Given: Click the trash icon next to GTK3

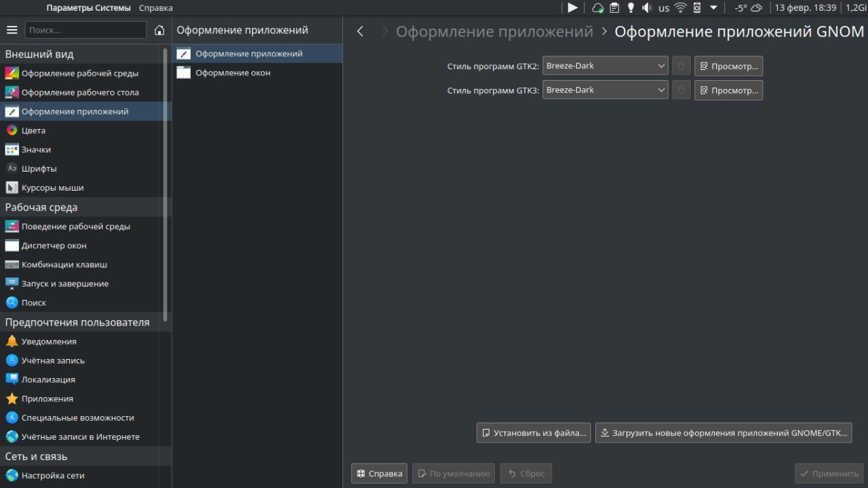Looking at the screenshot, I should pos(682,90).
